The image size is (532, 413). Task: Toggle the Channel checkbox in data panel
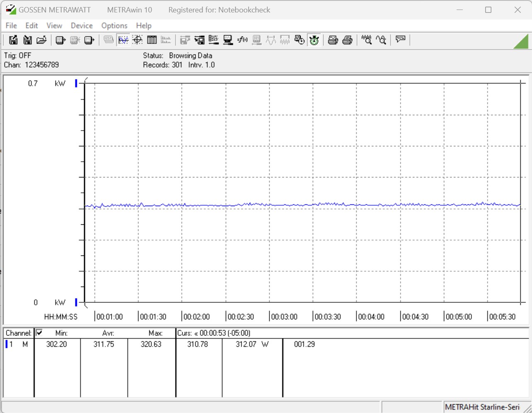[39, 333]
